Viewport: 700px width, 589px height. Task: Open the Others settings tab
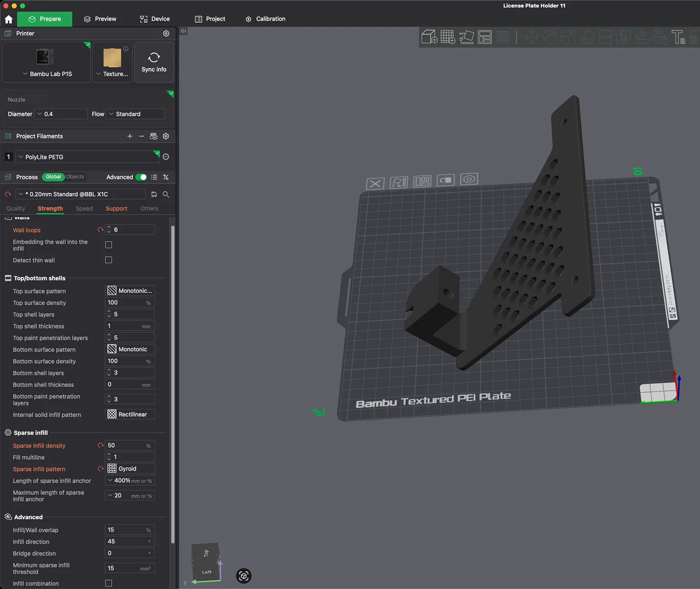point(150,208)
